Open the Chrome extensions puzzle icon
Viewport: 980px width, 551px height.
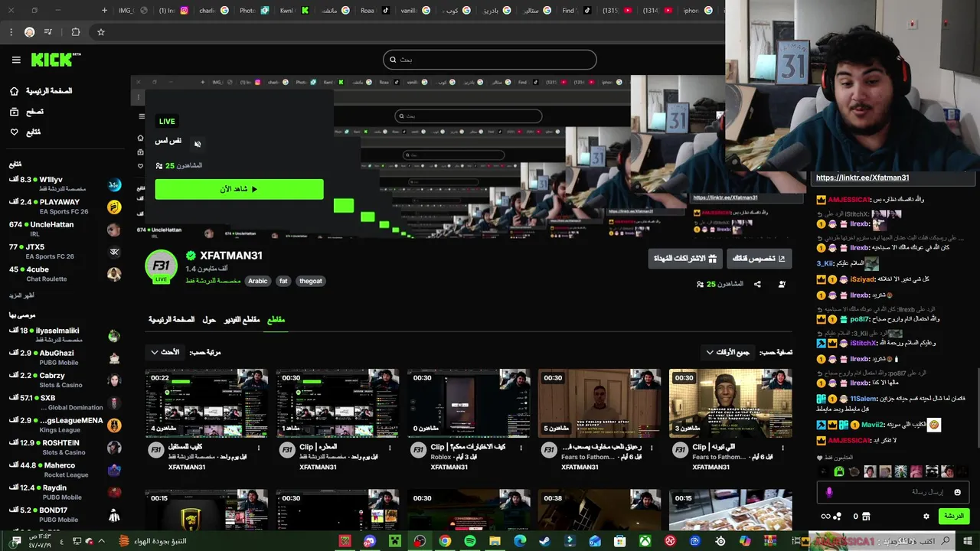tap(75, 32)
